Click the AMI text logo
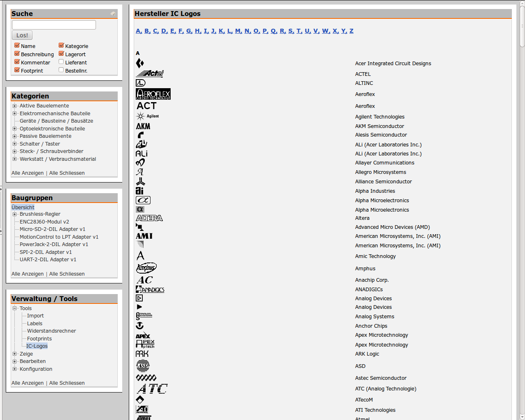Viewport: 525px width, 420px height. pos(144,236)
